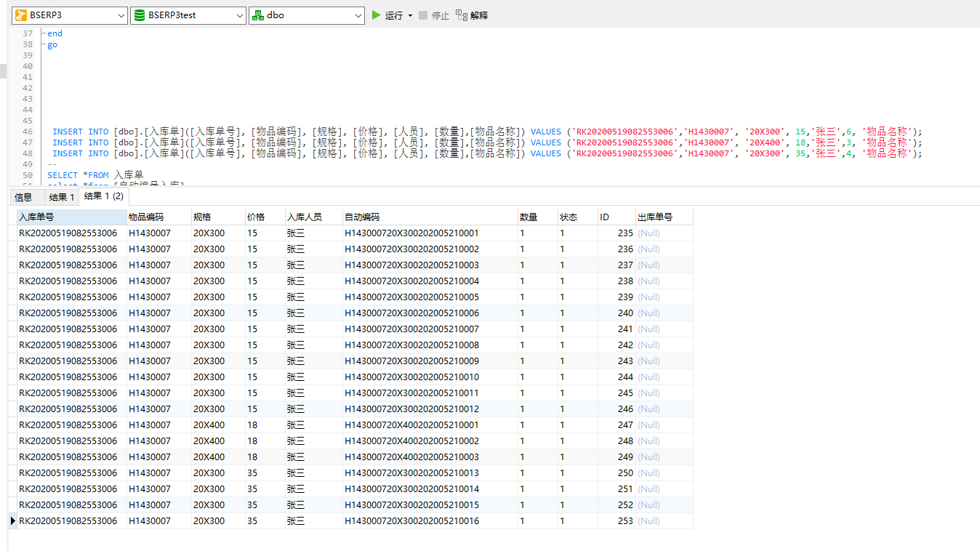Select the 20X400 规格 cell in row 248
Screen dimensions: 980x551
(x=218, y=441)
